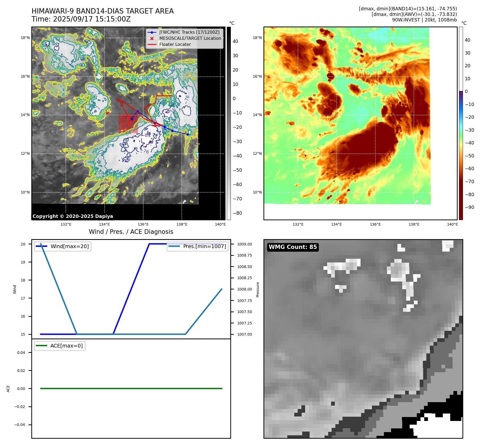Click the Wind / Pres. / ACE Diagnosis title

click(x=131, y=232)
